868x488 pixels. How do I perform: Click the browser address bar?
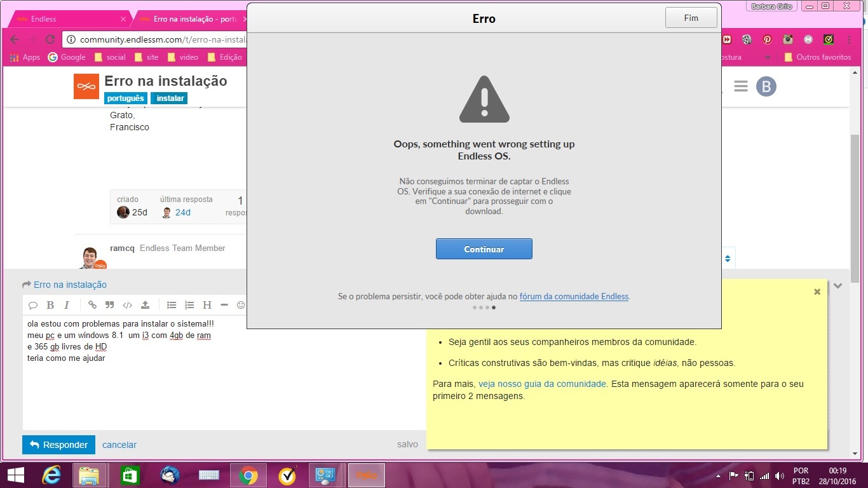coord(156,39)
